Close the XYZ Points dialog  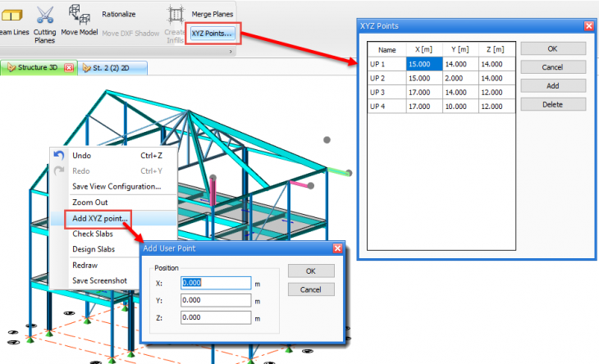[588, 26]
